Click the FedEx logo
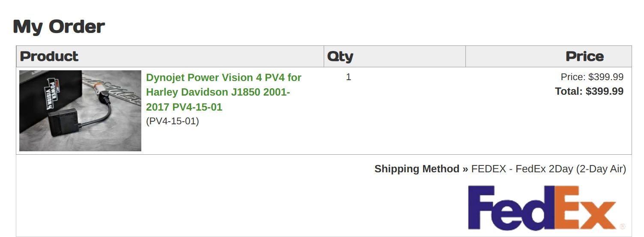Screen dimensions: 644x237 (x=542, y=207)
